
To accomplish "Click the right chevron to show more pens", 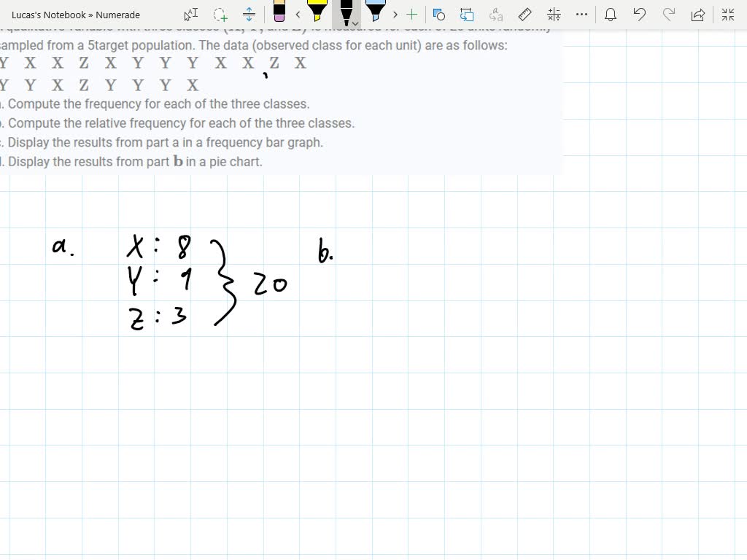I will pyautogui.click(x=394, y=13).
